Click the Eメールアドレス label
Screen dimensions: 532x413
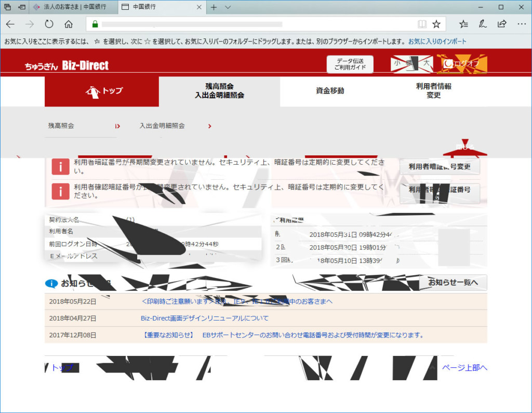(x=73, y=256)
